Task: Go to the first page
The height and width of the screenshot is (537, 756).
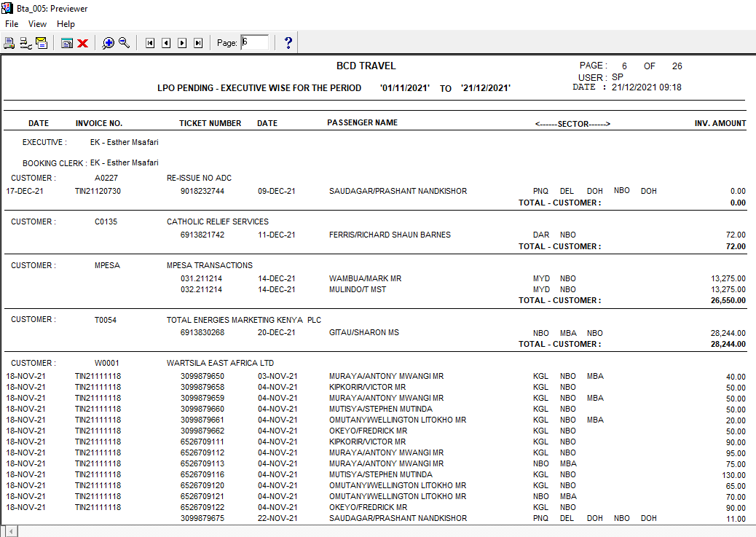Action: click(150, 43)
